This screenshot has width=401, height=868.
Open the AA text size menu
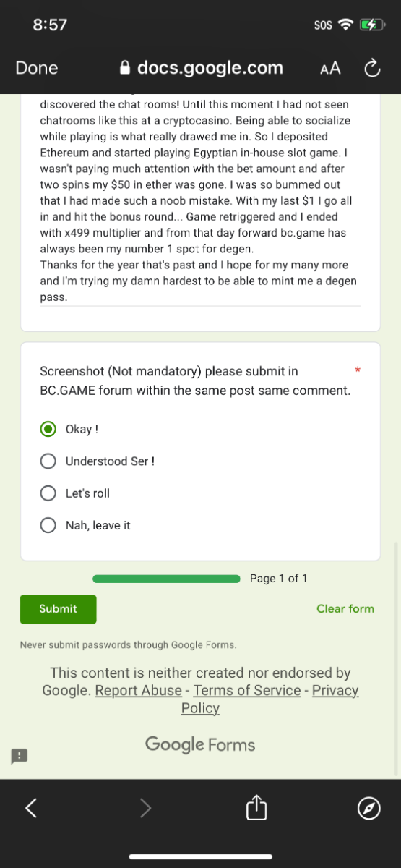(330, 69)
